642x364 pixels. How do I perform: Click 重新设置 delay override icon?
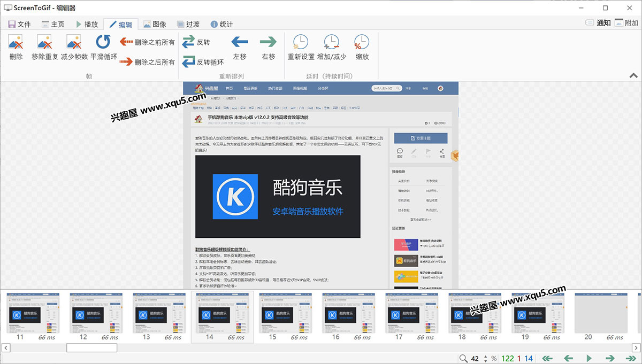(x=301, y=42)
